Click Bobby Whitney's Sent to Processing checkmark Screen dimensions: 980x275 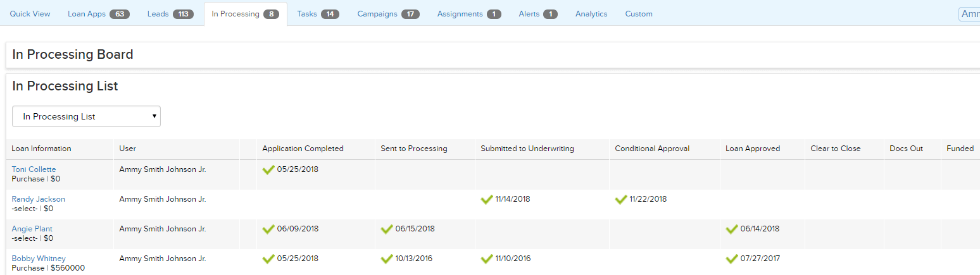(387, 259)
